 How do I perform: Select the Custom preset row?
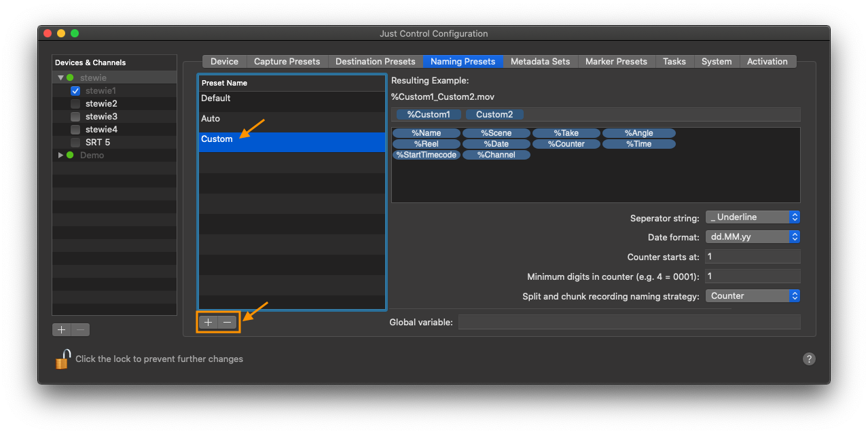point(292,142)
